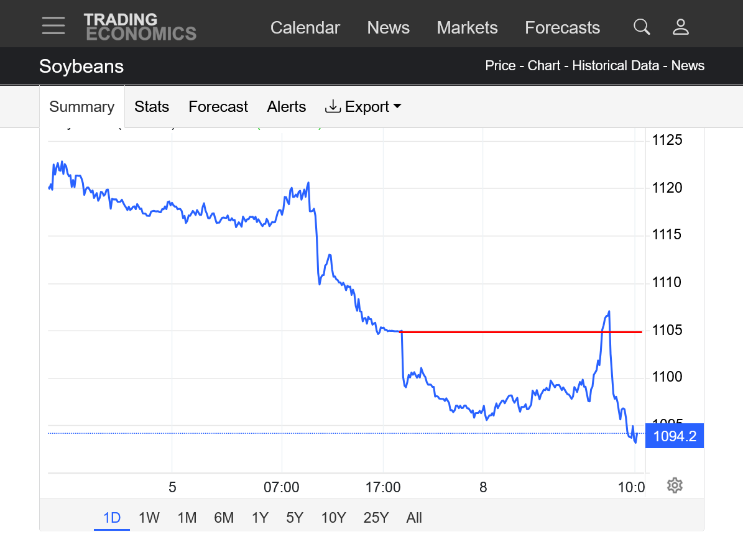743x560 pixels.
Task: Switch chart to 5Y range
Action: tap(295, 518)
